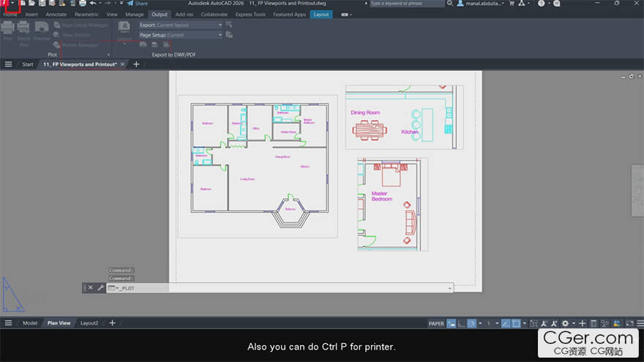Select the Plan View layout tab
644x362 pixels.
[59, 323]
